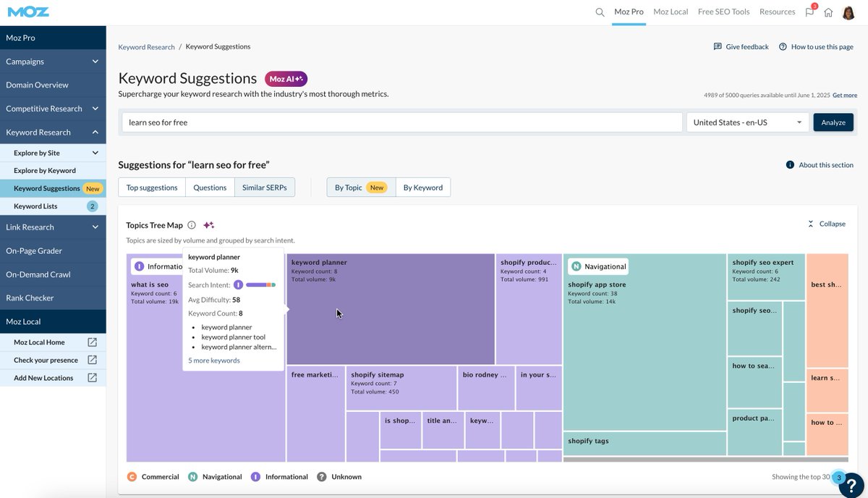Screen dimensions: 868x498
Task: Click the Get more queries link
Action: (845, 95)
